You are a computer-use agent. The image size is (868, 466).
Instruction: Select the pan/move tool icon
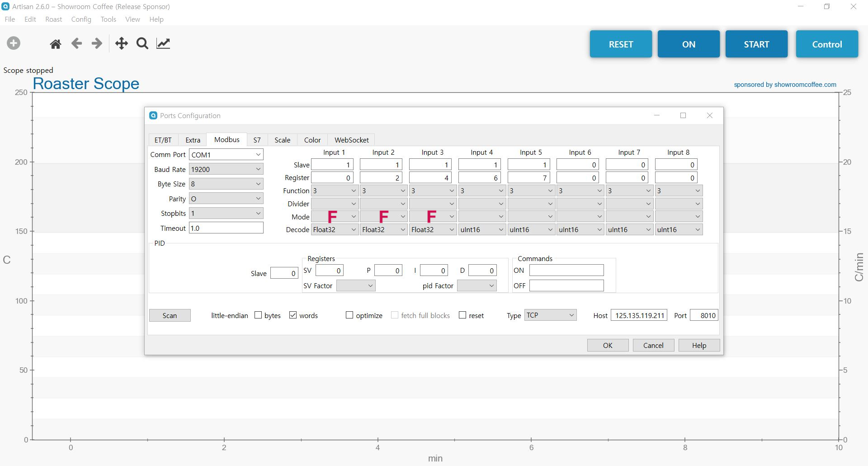click(121, 43)
